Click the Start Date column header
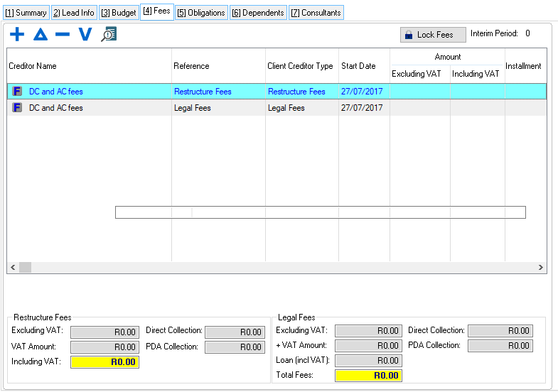558x392 pixels. (358, 66)
